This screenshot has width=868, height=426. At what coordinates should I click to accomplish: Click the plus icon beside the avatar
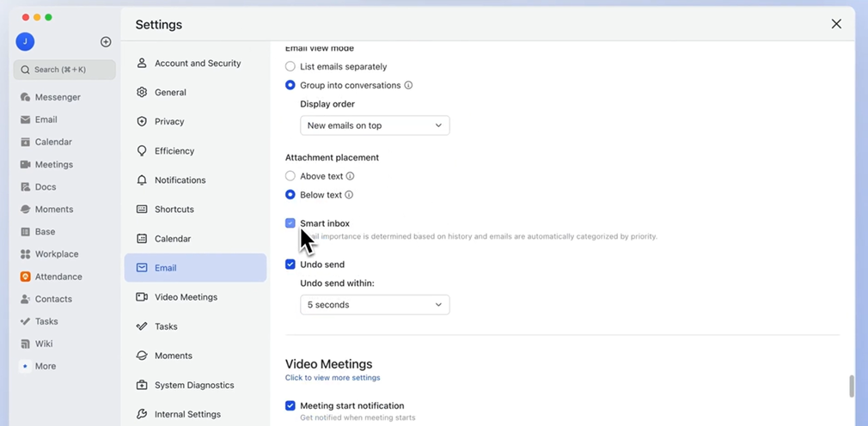106,42
